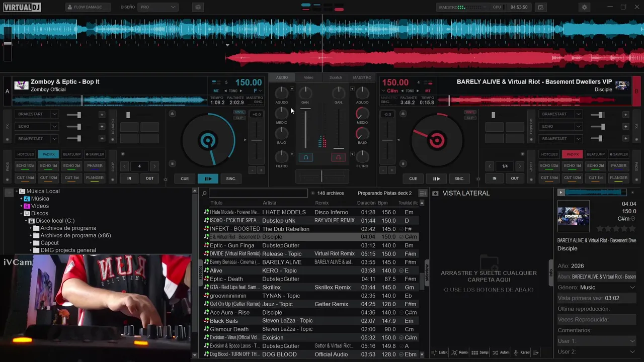Click the search magnifier icon

(204, 193)
